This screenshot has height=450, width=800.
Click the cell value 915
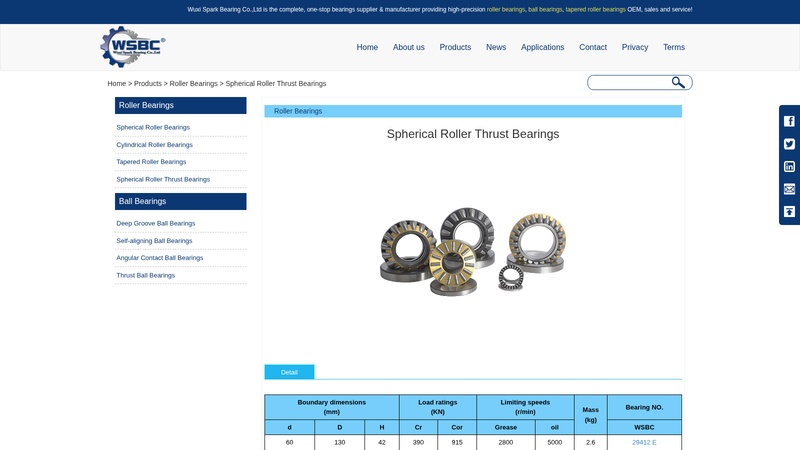457,442
